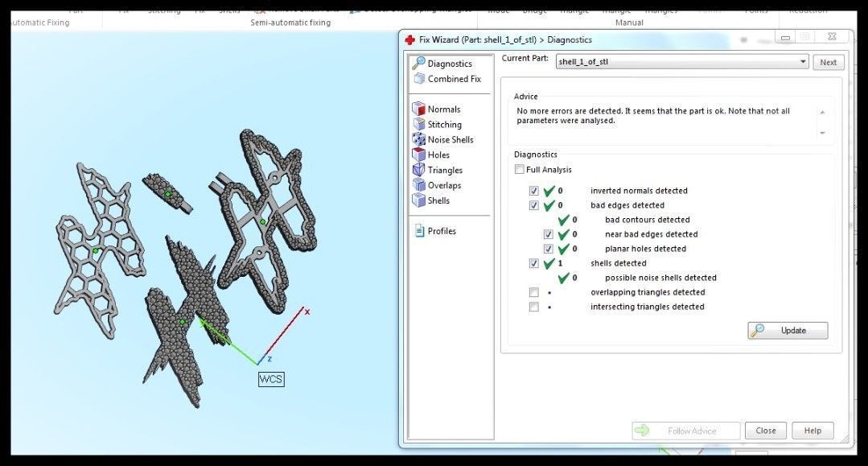Click the advice message text
This screenshot has width=868, height=466.
[x=653, y=116]
